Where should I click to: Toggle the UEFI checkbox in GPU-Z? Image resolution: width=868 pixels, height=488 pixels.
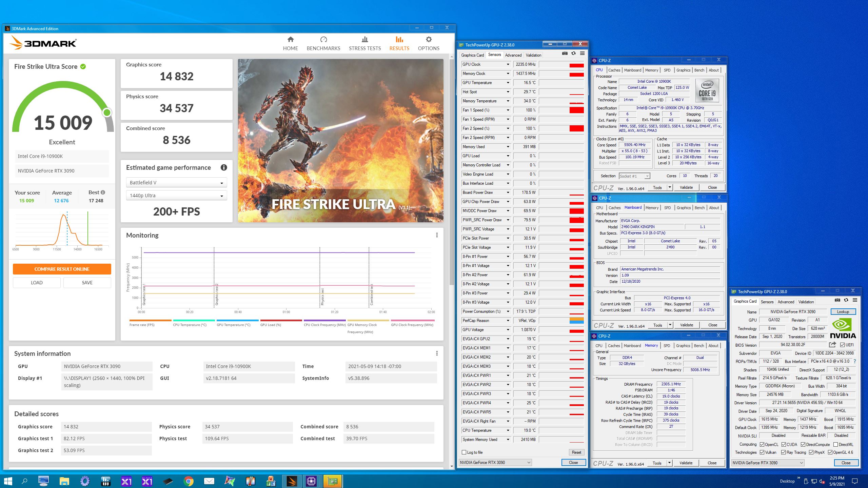point(843,345)
